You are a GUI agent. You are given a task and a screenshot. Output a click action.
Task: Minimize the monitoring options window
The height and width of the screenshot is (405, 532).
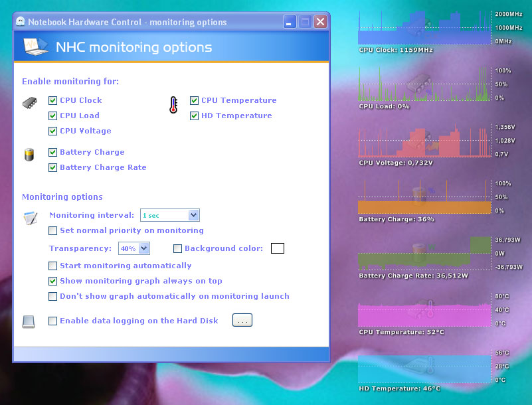pyautogui.click(x=290, y=22)
